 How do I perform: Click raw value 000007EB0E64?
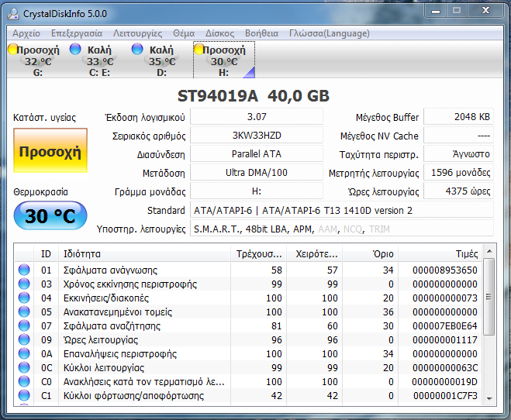(445, 326)
